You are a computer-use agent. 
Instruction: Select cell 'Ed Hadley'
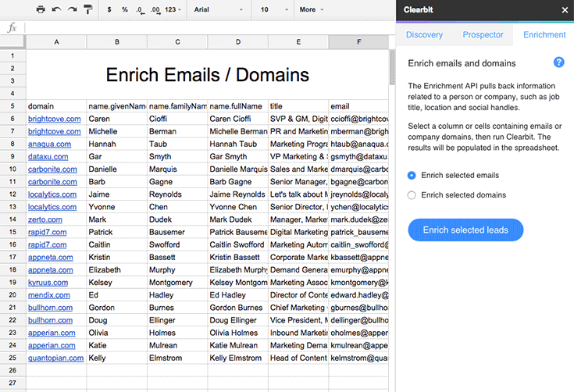238,295
